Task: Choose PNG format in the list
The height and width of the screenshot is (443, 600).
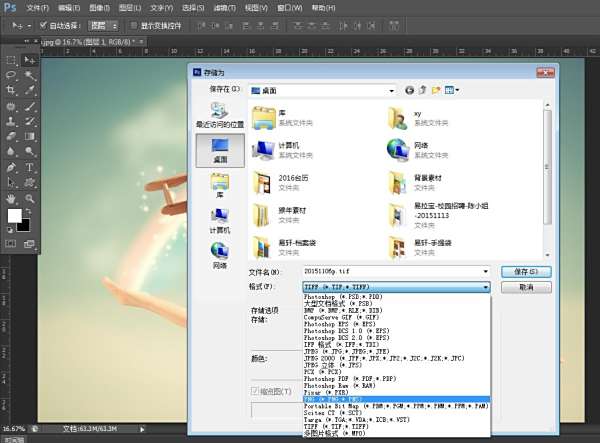Action: [x=396, y=399]
